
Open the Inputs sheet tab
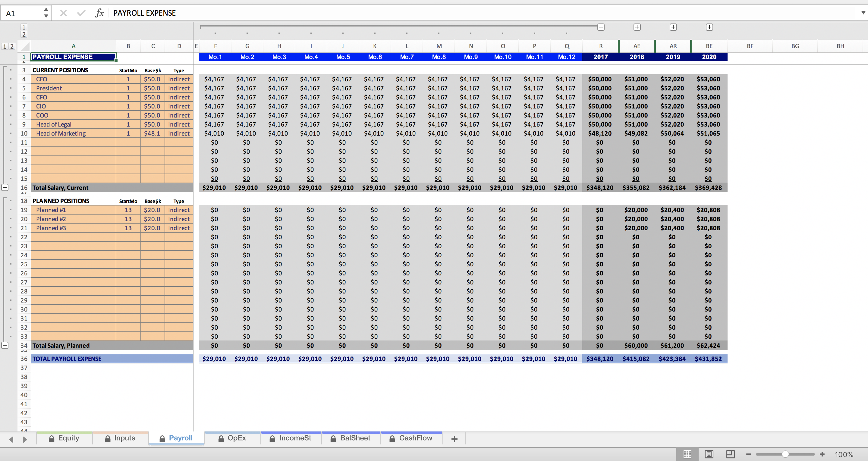click(x=120, y=438)
